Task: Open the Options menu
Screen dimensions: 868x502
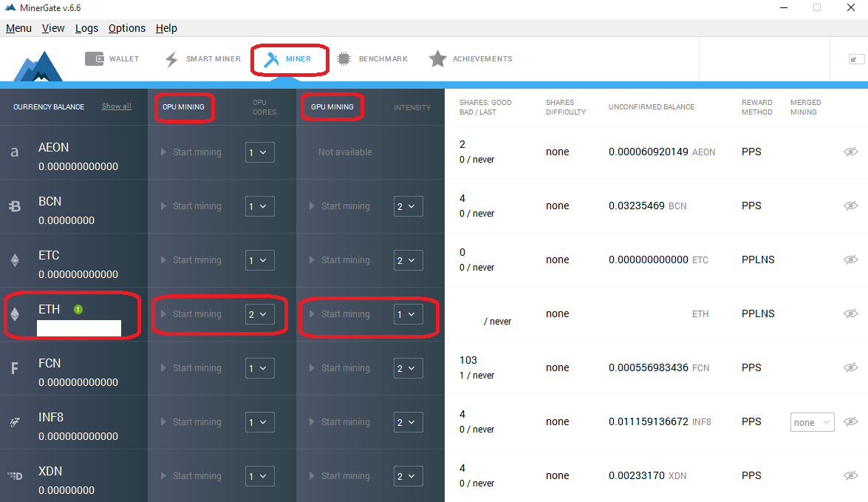Action: click(x=127, y=28)
